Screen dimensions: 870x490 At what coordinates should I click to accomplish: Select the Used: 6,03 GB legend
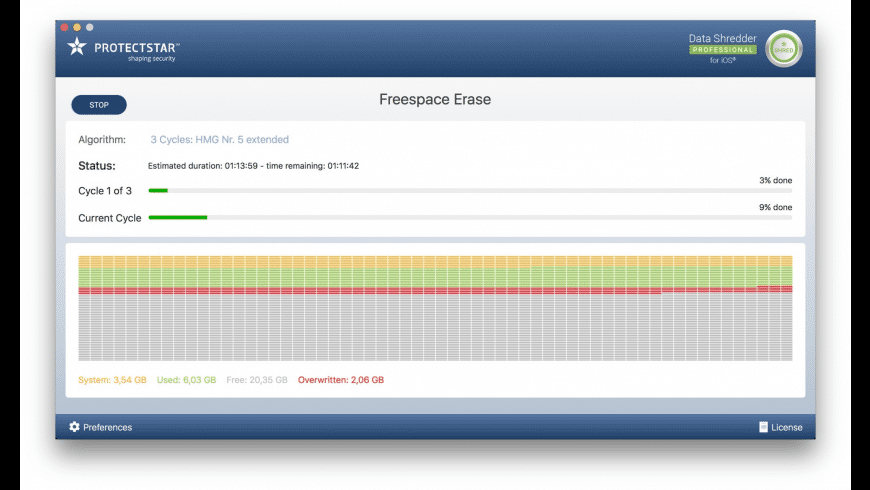[186, 380]
